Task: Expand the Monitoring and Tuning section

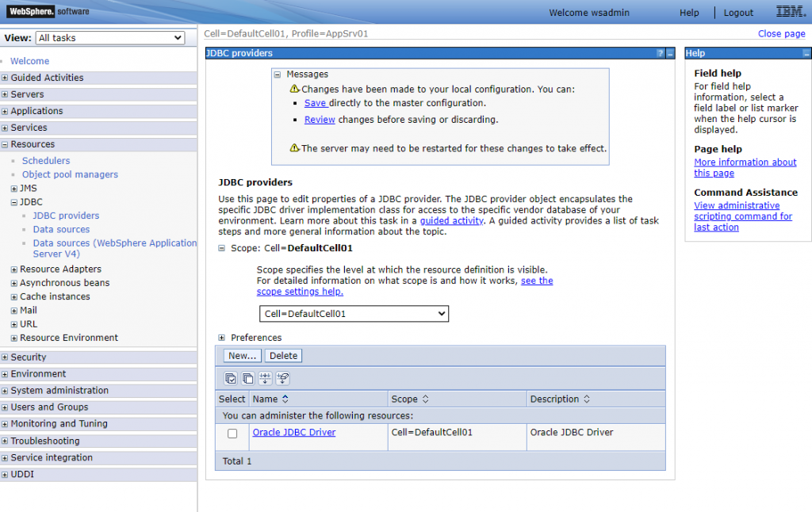Action: click(5, 424)
